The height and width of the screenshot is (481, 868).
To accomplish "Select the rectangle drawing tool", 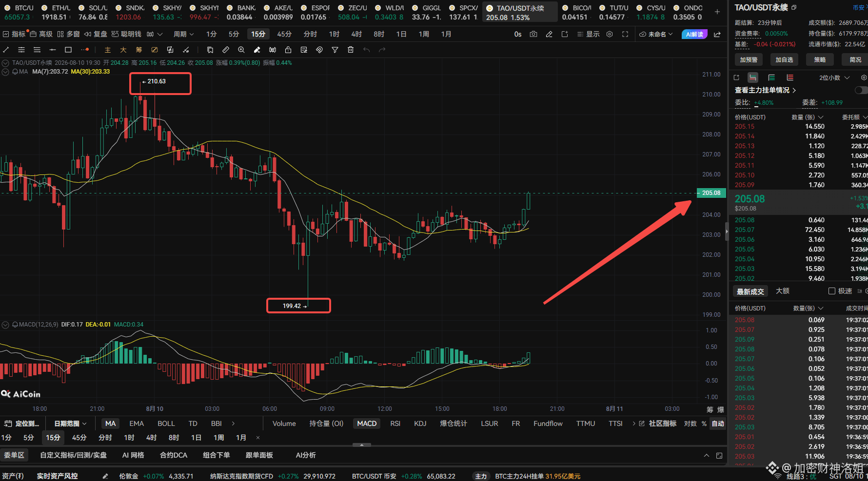I will [68, 50].
